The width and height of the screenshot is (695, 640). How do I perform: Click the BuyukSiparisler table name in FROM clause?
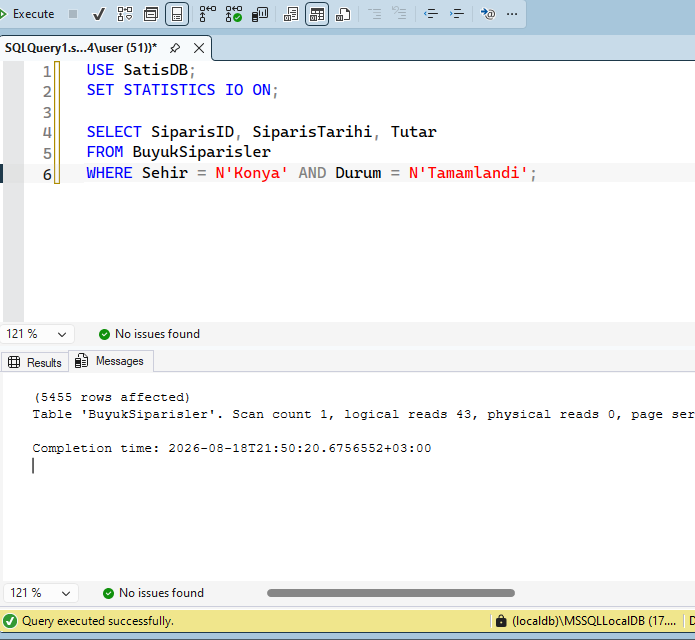[202, 152]
